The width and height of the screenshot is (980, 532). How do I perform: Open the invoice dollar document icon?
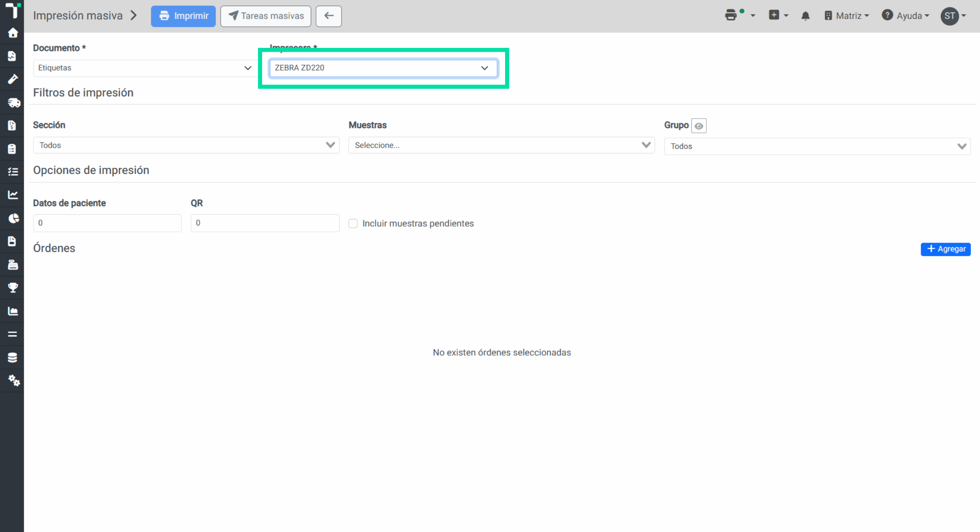tap(12, 125)
